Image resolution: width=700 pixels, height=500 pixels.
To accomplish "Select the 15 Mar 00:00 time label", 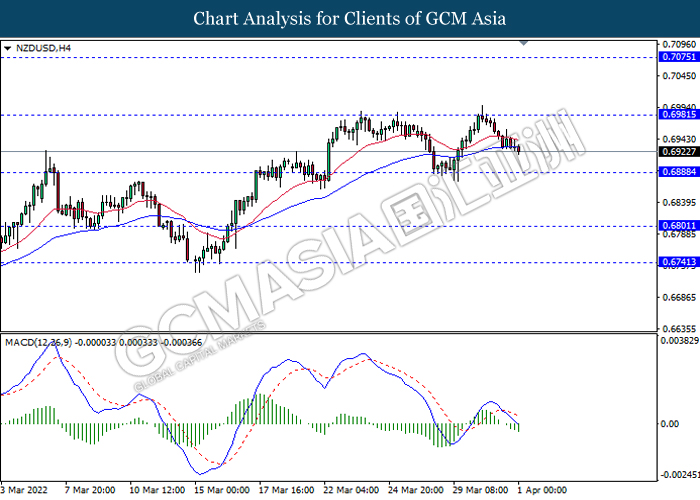I will (x=222, y=490).
